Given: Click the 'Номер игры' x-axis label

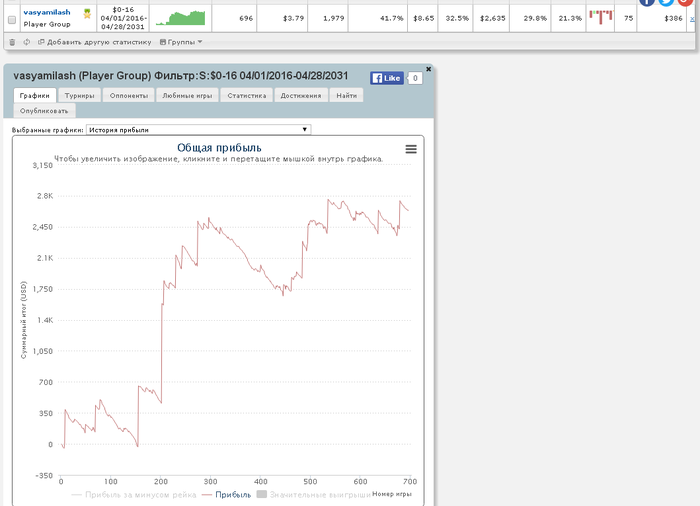Looking at the screenshot, I should [392, 494].
